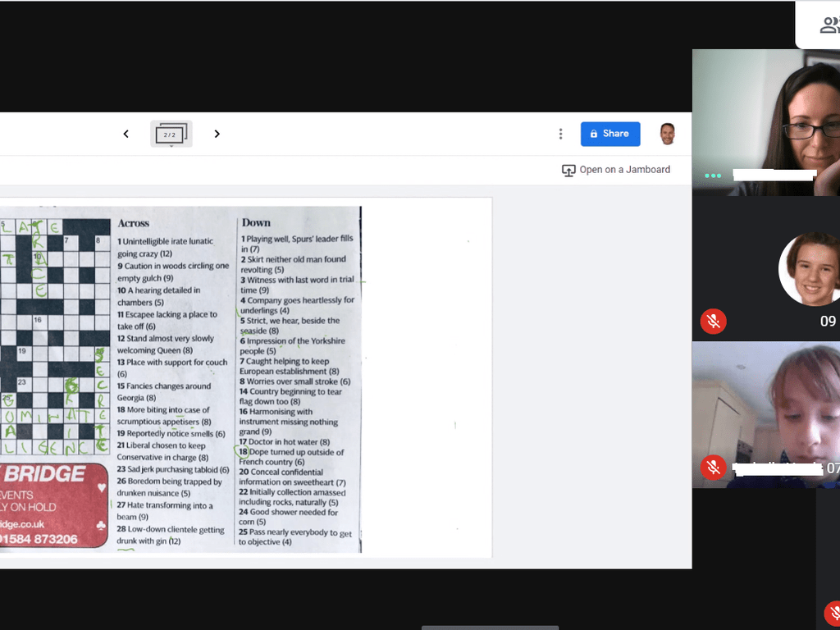Click clue 28 Across Low-down clientele
840x630 pixels.
click(171, 535)
